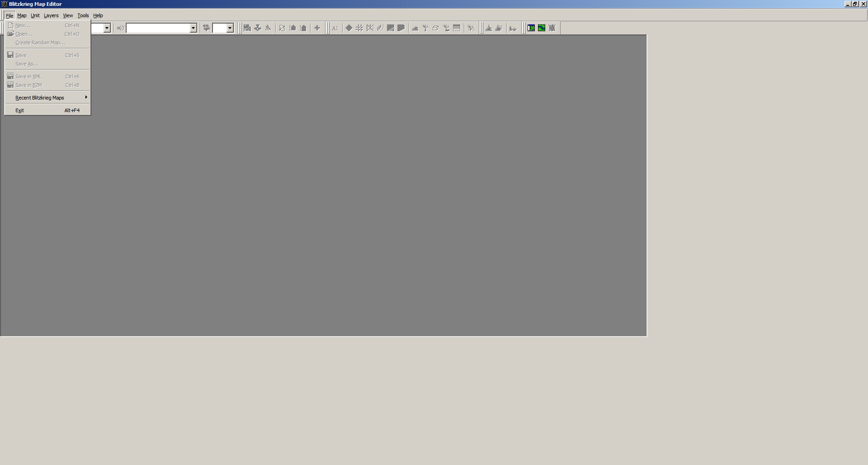Click the four-arrow move cross icon
The image size is (868, 465).
tap(317, 28)
